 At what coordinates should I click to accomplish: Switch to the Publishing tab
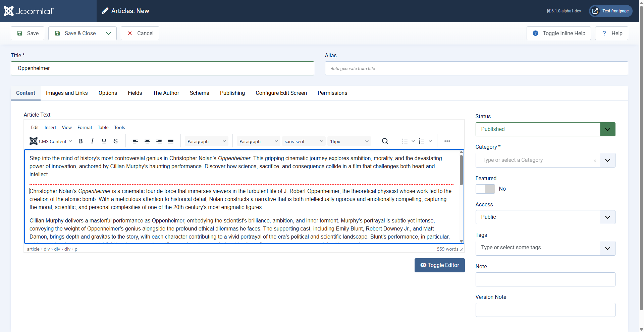232,93
